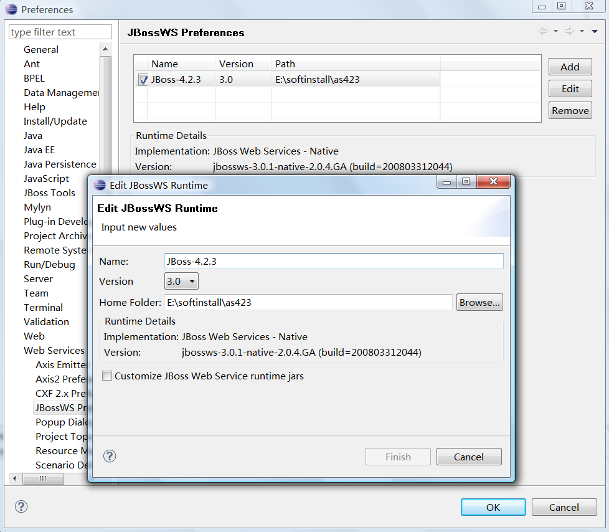Select Web Services preference category
Viewport: 609px width, 532px height.
54,351
